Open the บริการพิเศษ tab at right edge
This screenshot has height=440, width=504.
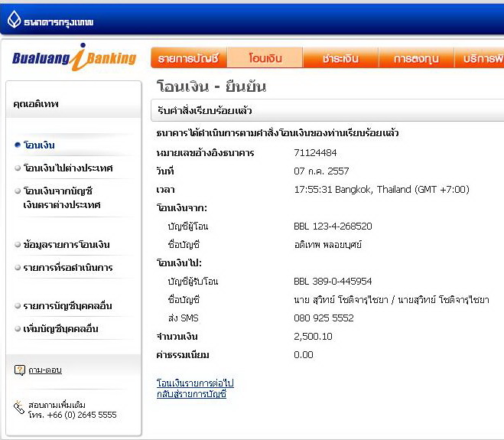tap(480, 58)
